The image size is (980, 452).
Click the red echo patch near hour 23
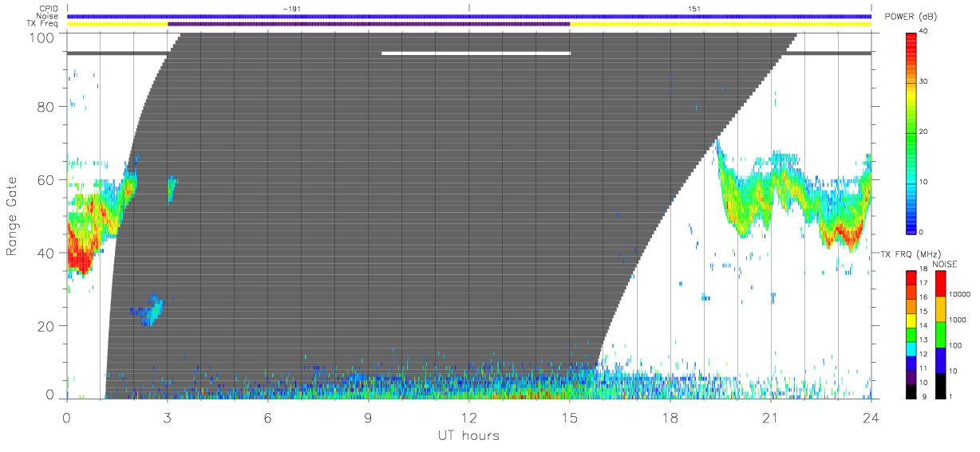pos(843,236)
